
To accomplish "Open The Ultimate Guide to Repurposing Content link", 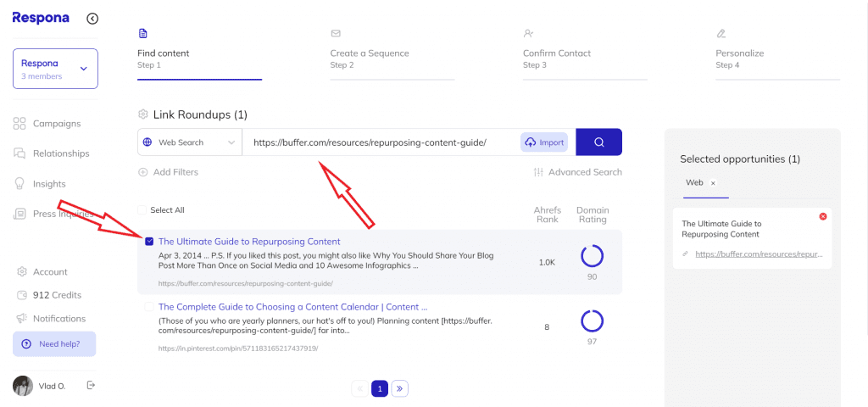I will point(249,242).
